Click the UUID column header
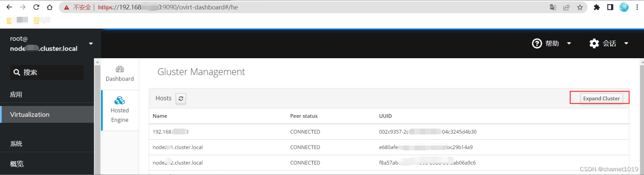 (x=385, y=116)
